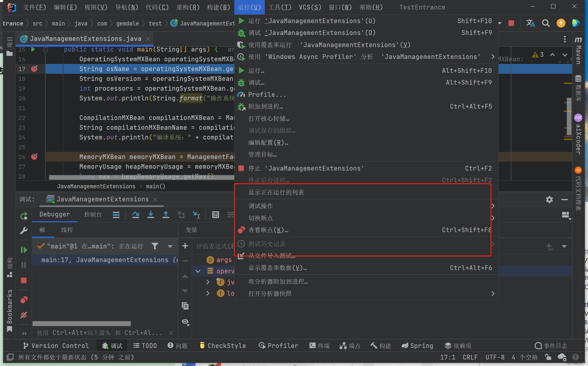Click the Pause Program icon in debug sidebar
This screenshot has height=366, width=588.
pyautogui.click(x=24, y=265)
